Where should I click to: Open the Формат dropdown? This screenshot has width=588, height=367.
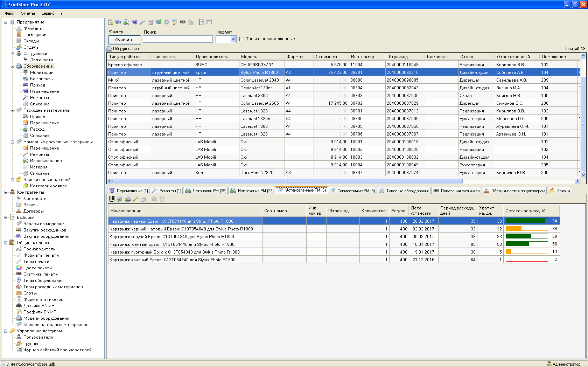233,40
